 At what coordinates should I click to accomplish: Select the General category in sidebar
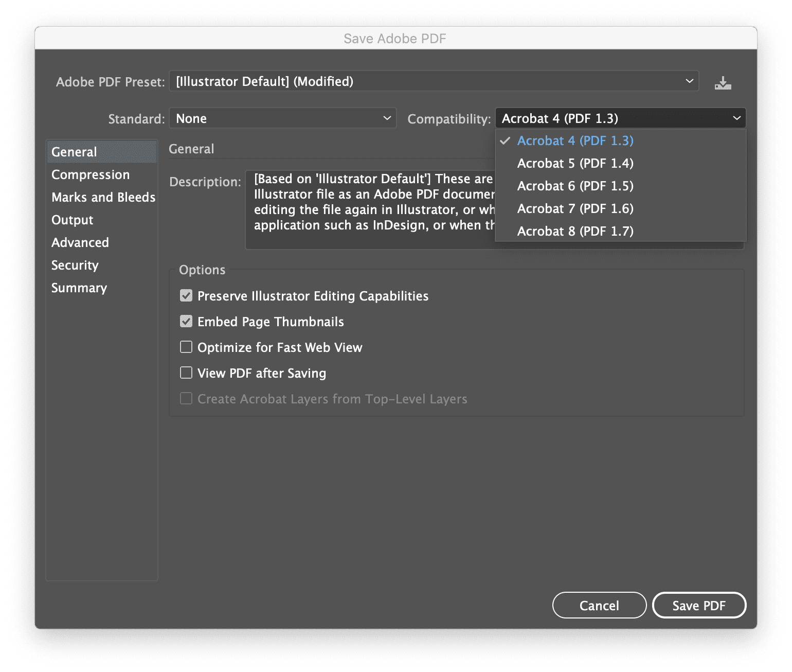[x=102, y=152]
